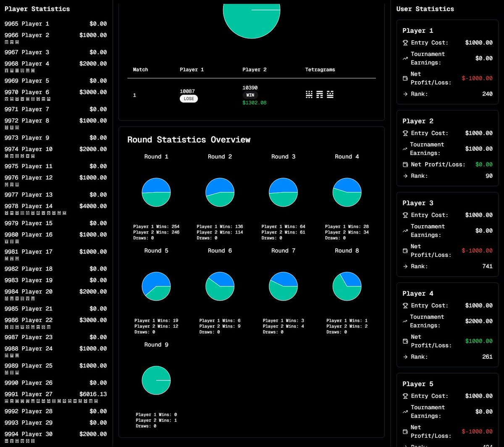Click the tetragram string under Player 6

[x=28, y=99]
